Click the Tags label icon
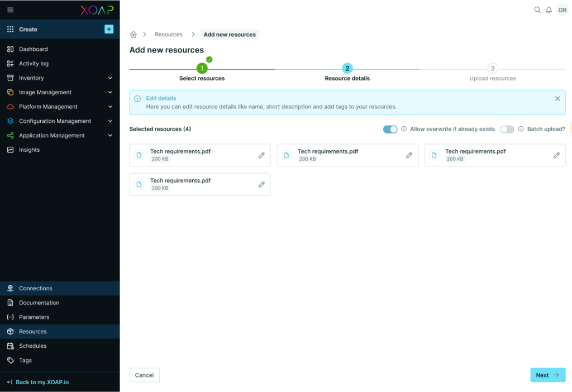The height and width of the screenshot is (392, 572). coord(10,360)
